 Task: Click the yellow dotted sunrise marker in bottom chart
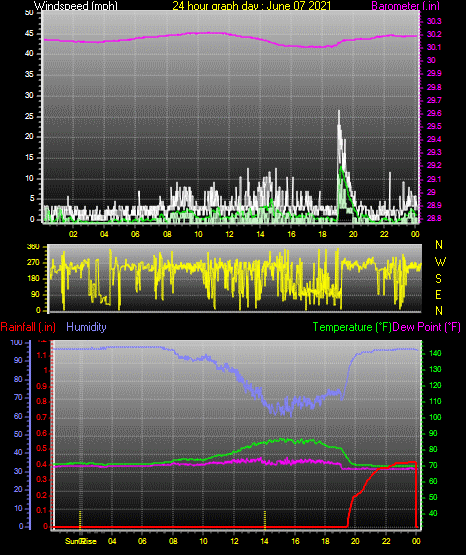click(x=80, y=519)
